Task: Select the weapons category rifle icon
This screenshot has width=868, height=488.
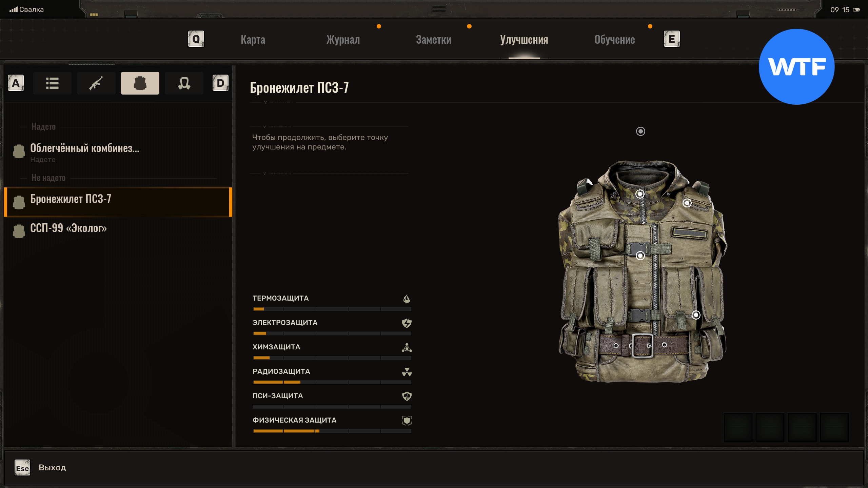Action: 96,83
